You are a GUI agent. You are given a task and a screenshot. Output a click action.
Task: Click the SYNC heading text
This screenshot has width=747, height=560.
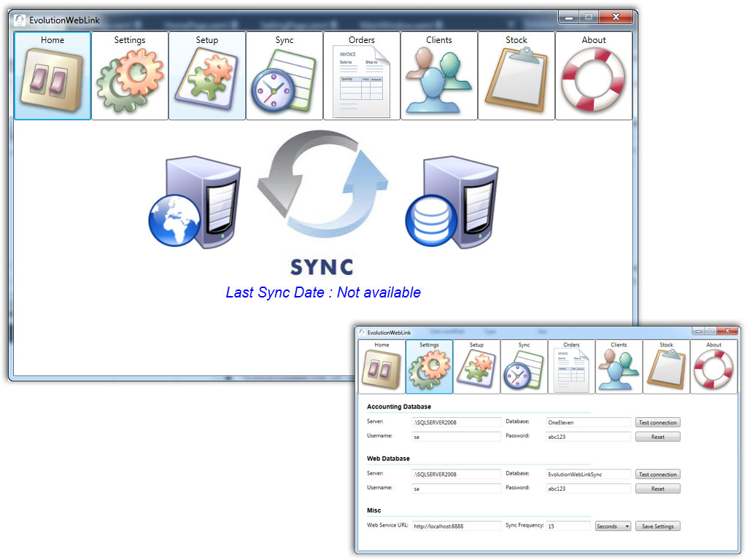click(x=322, y=267)
